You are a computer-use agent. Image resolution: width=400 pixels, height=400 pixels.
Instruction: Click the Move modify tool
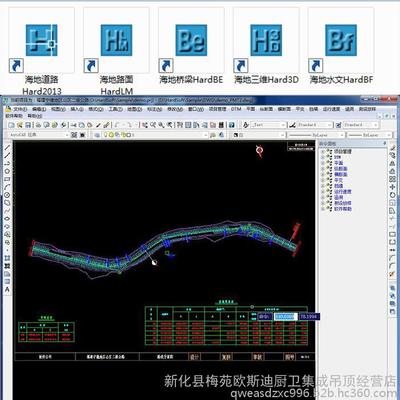(393, 187)
